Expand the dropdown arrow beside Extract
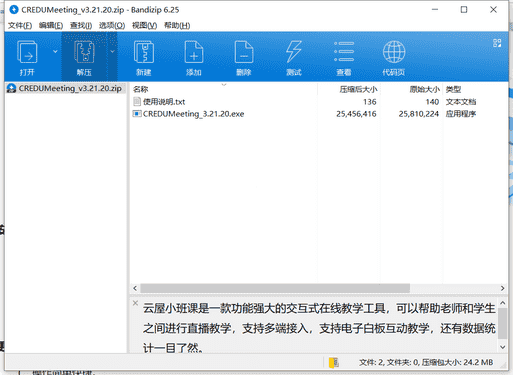This screenshot has width=513, height=375. tap(112, 52)
